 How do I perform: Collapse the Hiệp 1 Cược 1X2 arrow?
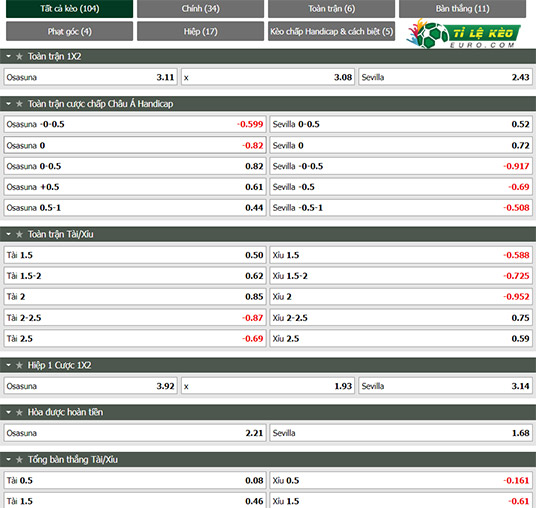click(9, 365)
